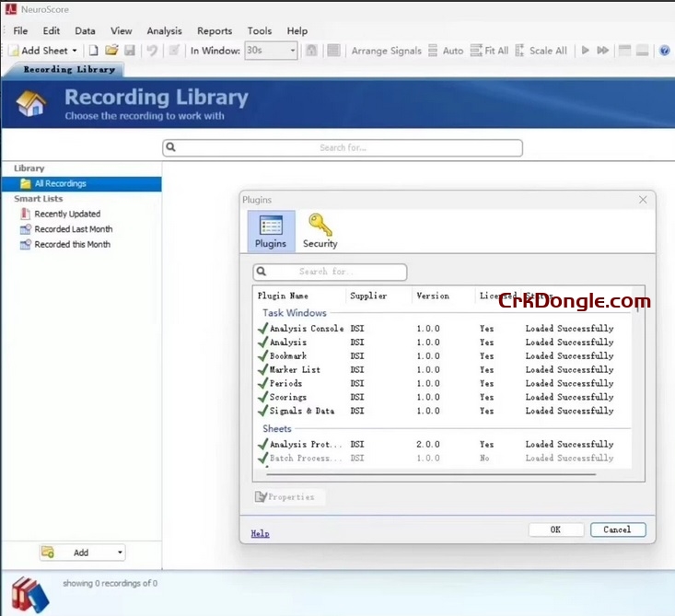Click the Batch Process... Licensed No cell
Viewport: 675px width, 616px height.
(484, 458)
